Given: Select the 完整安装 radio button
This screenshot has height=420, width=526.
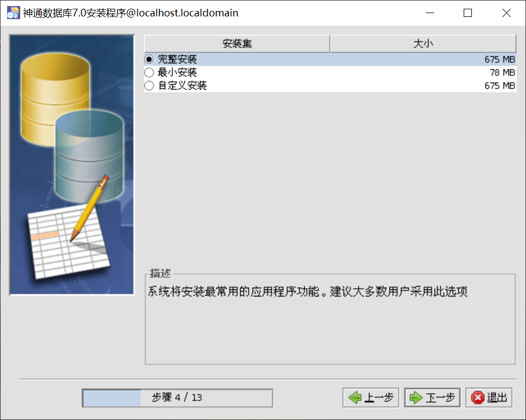Looking at the screenshot, I should [x=149, y=60].
